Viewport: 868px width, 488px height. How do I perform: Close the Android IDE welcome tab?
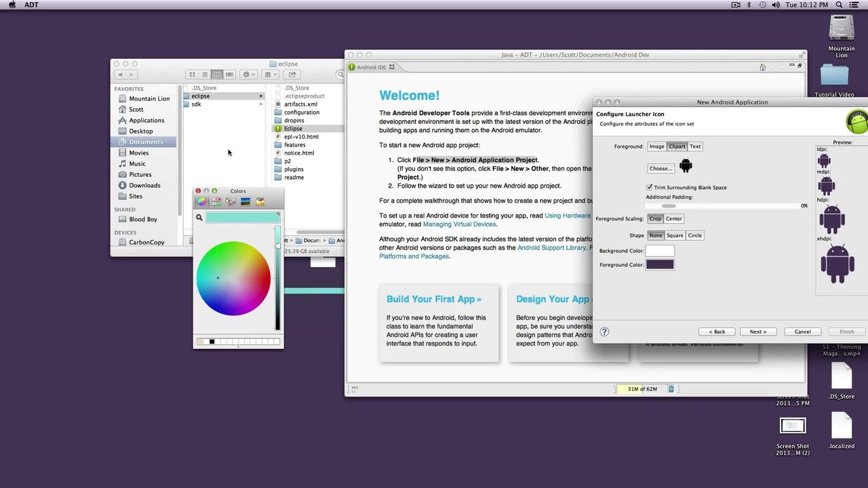[x=391, y=67]
